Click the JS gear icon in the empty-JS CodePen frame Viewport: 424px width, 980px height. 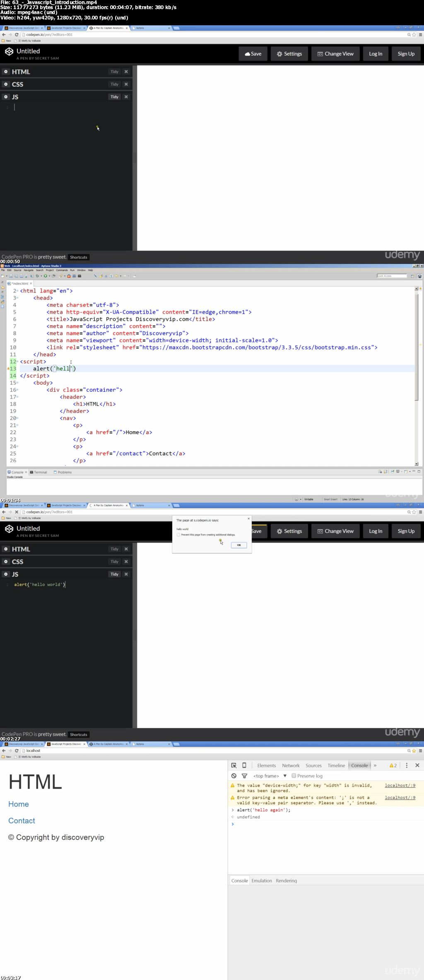[x=6, y=97]
